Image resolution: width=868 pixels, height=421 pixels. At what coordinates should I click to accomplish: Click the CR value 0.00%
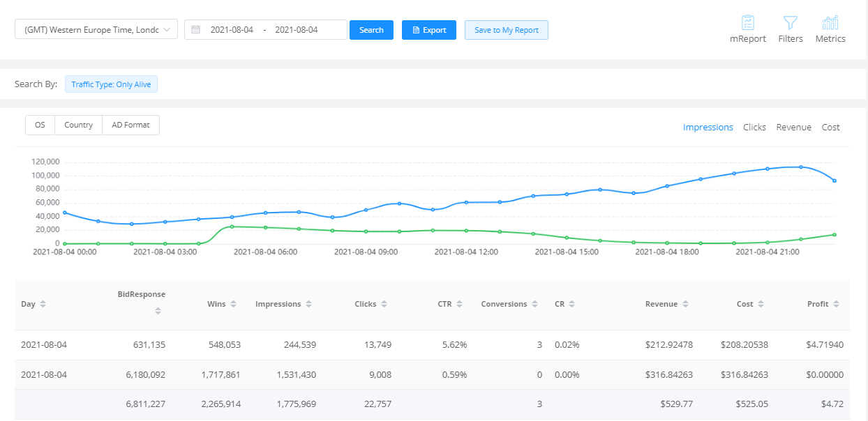point(567,374)
